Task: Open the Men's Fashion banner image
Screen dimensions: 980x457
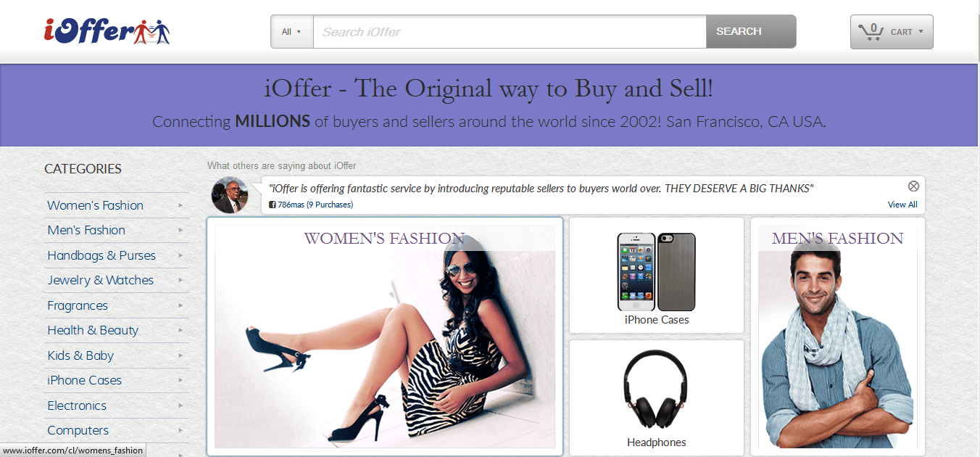Action: (x=838, y=337)
